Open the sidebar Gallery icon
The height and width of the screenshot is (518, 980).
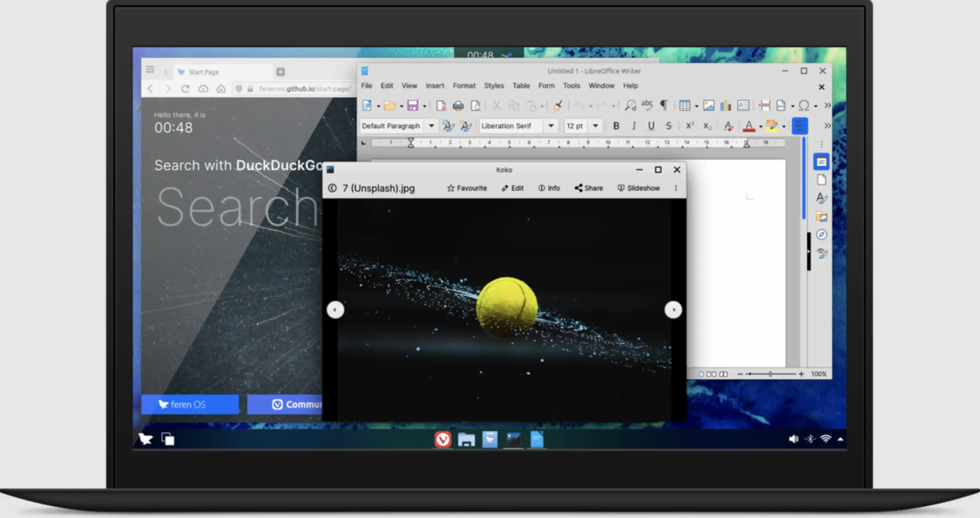(821, 217)
